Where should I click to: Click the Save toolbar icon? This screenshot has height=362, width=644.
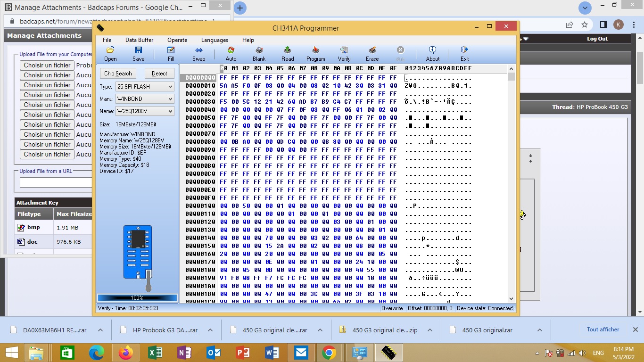point(138,54)
